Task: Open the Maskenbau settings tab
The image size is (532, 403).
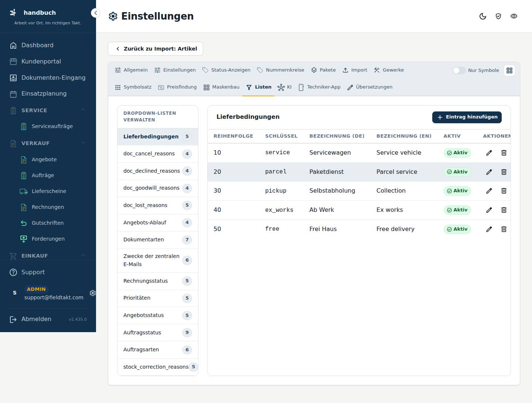Action: (221, 87)
